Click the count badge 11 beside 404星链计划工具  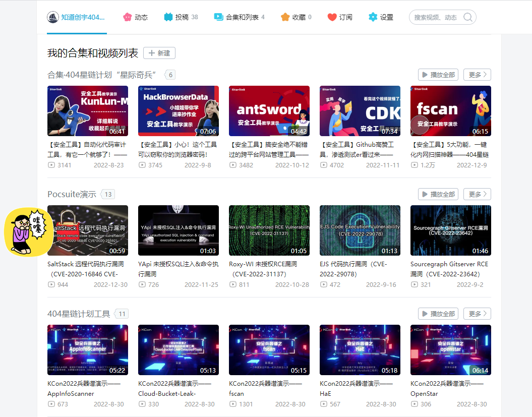122,314
